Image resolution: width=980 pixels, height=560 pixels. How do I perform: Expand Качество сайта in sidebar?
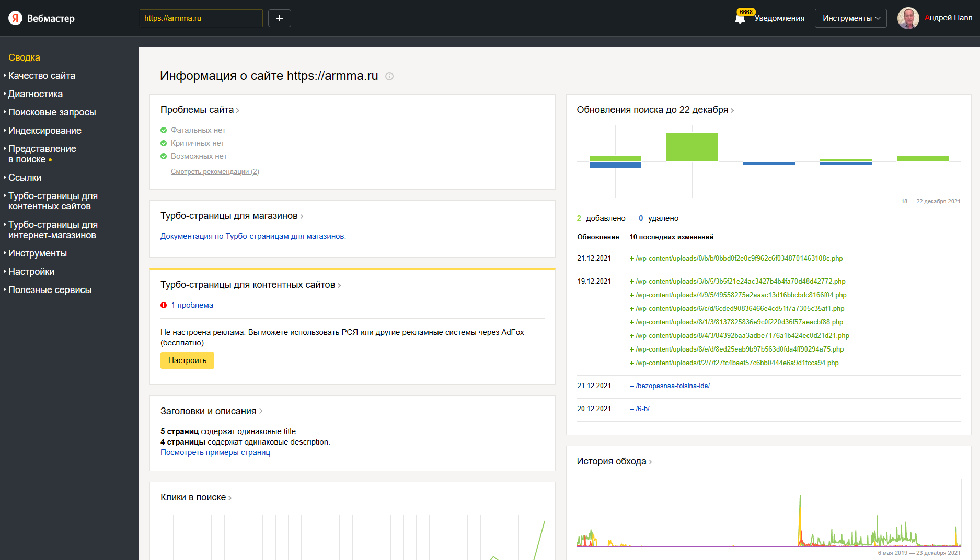pos(42,76)
